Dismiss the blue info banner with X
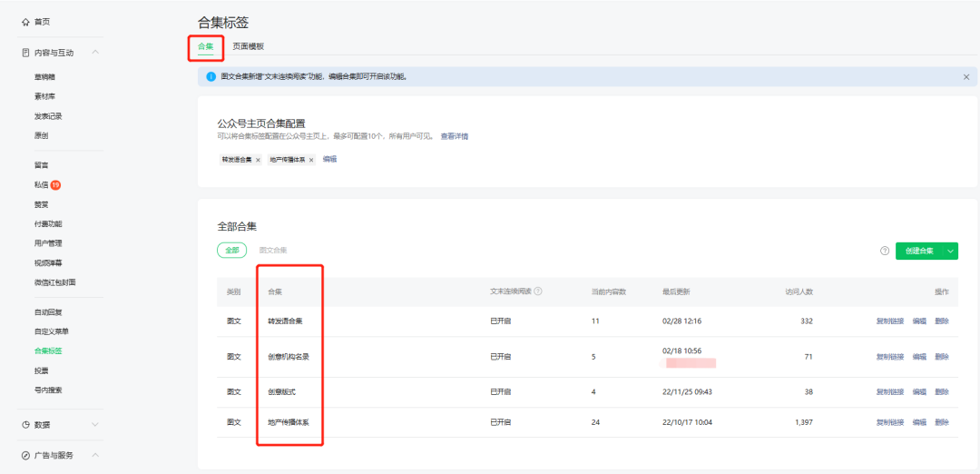The width and height of the screenshot is (980, 474). 966,77
